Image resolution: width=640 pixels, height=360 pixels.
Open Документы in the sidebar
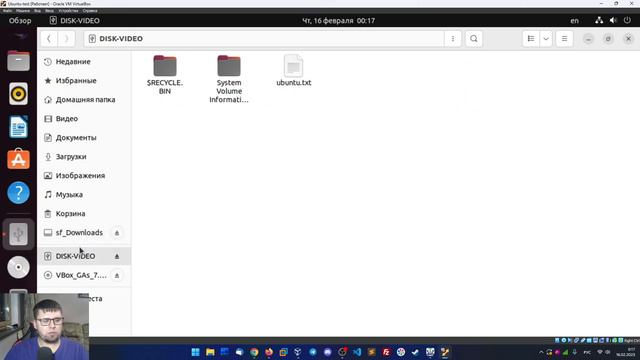[x=84, y=138]
